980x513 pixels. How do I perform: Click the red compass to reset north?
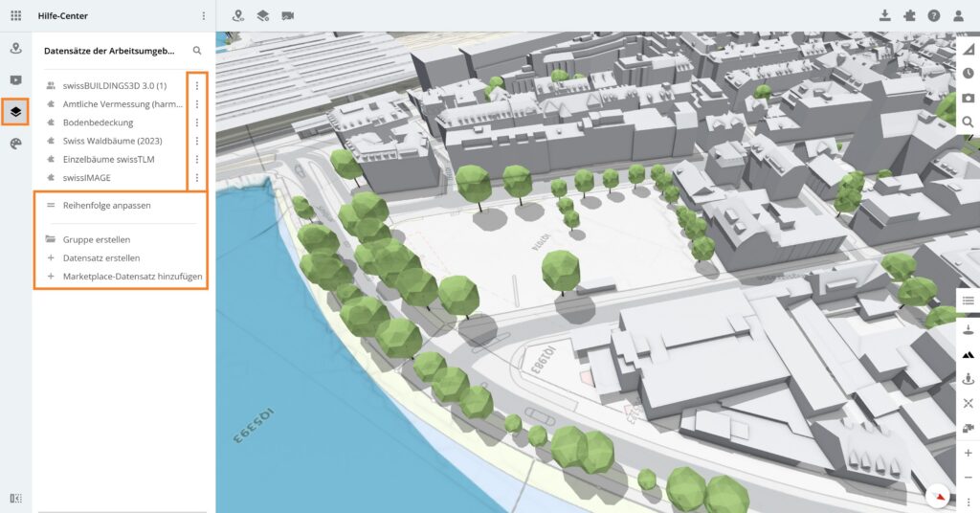pos(939,496)
